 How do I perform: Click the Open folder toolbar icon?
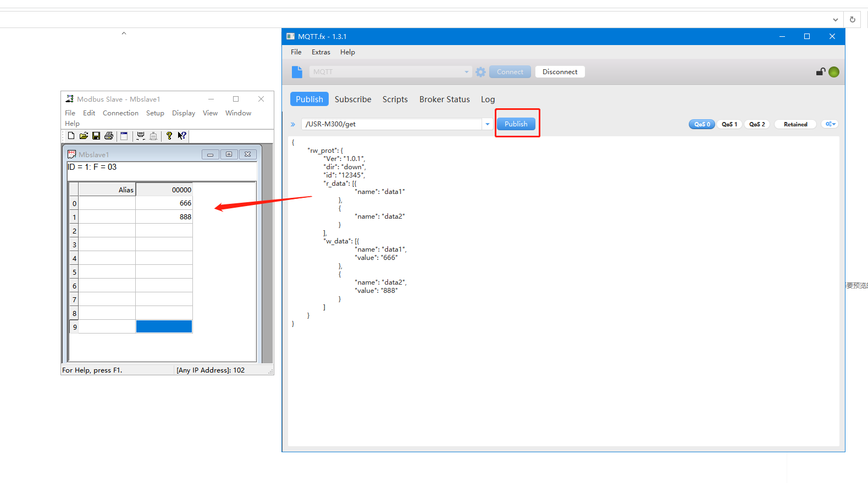coord(84,136)
